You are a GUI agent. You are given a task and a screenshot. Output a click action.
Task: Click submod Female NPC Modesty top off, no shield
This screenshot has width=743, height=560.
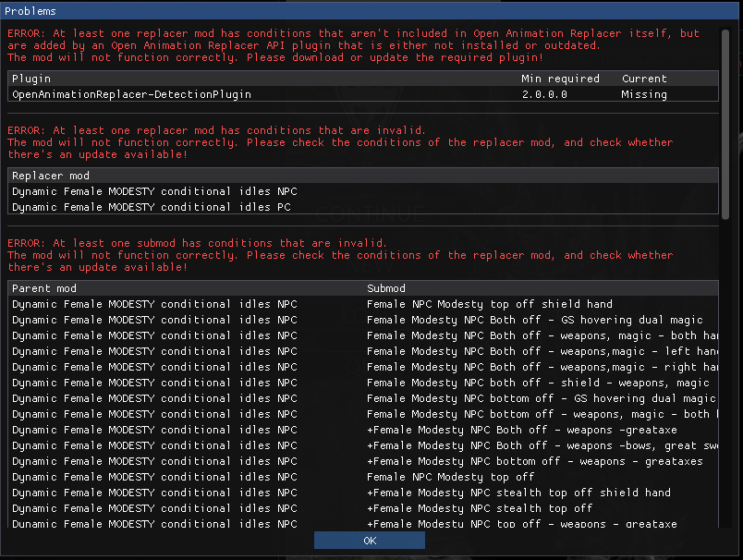click(451, 477)
